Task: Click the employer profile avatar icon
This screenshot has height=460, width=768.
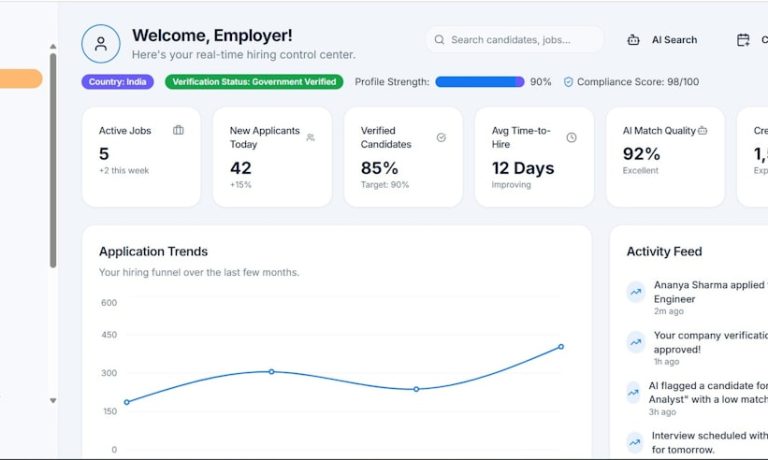Action: [100, 44]
